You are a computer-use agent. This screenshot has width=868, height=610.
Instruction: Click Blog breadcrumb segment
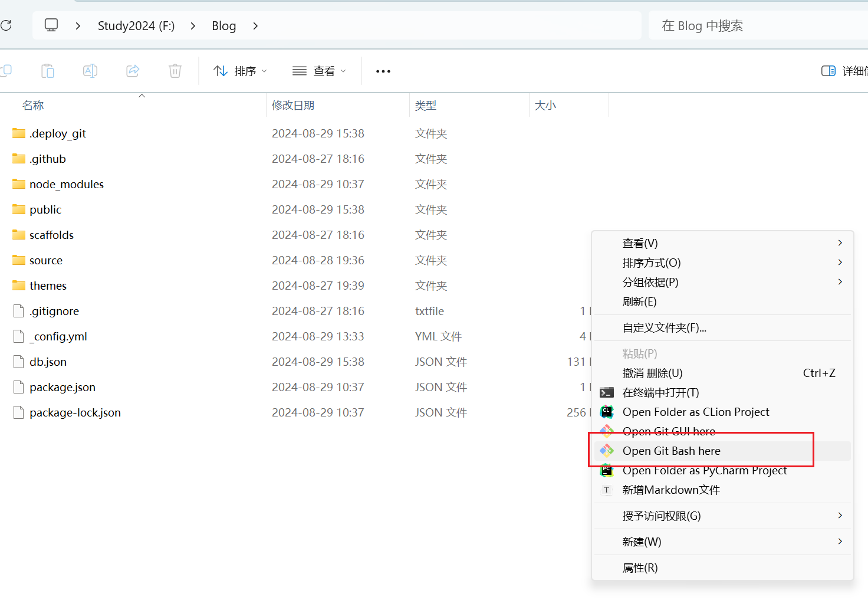click(224, 26)
